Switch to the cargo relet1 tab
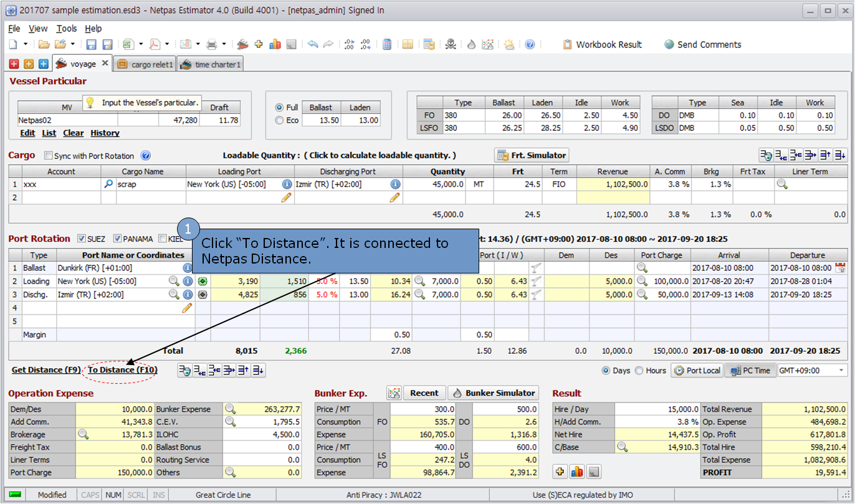 click(x=145, y=64)
